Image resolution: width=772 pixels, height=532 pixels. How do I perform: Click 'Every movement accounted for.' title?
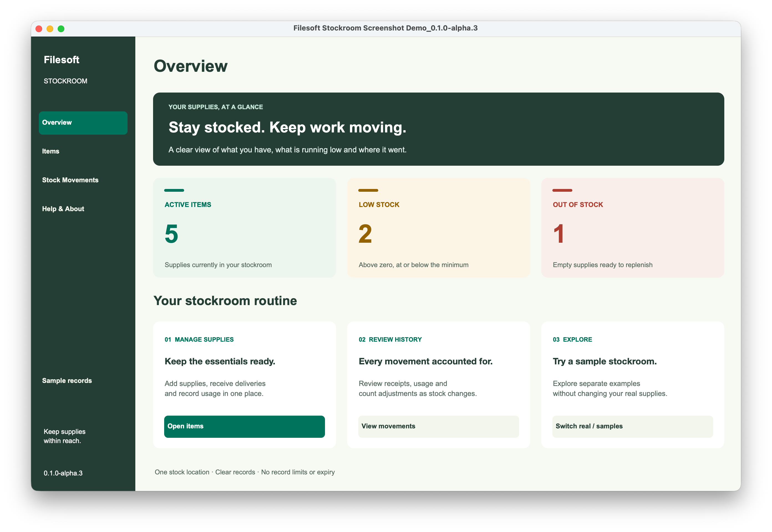point(425,361)
